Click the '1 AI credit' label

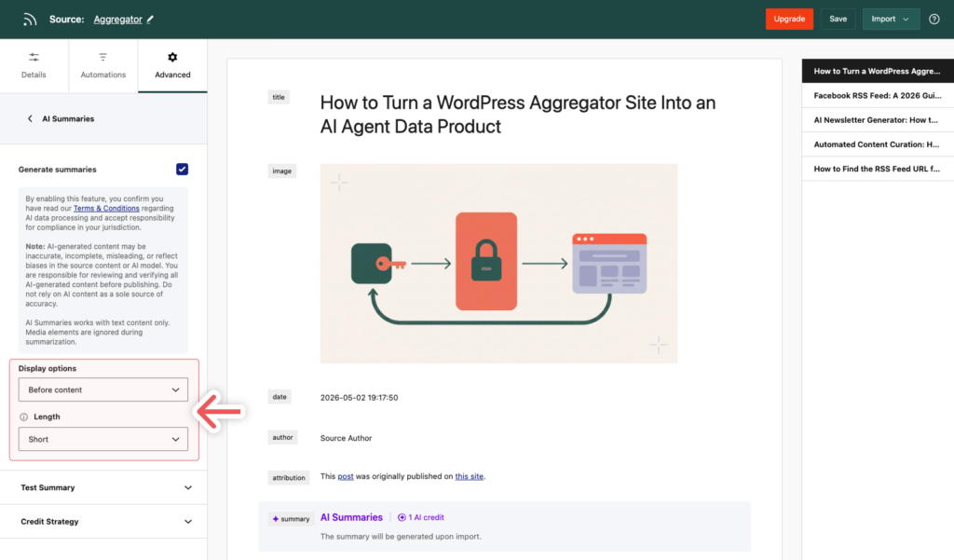coord(426,517)
